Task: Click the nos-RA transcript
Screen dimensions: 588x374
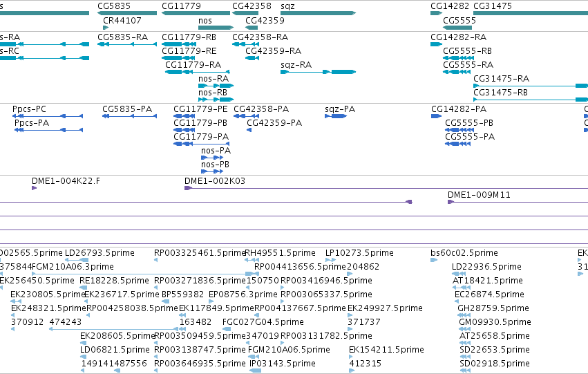Action: pyautogui.click(x=216, y=86)
